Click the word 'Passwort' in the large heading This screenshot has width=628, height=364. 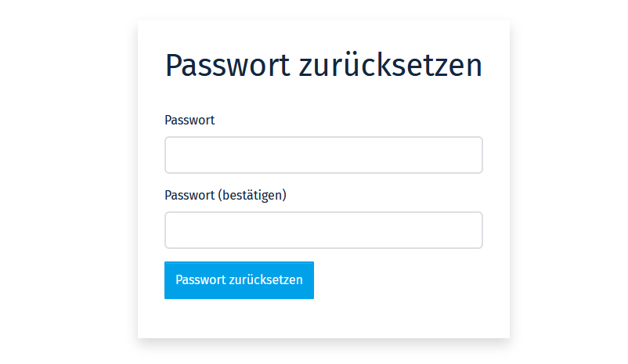228,65
